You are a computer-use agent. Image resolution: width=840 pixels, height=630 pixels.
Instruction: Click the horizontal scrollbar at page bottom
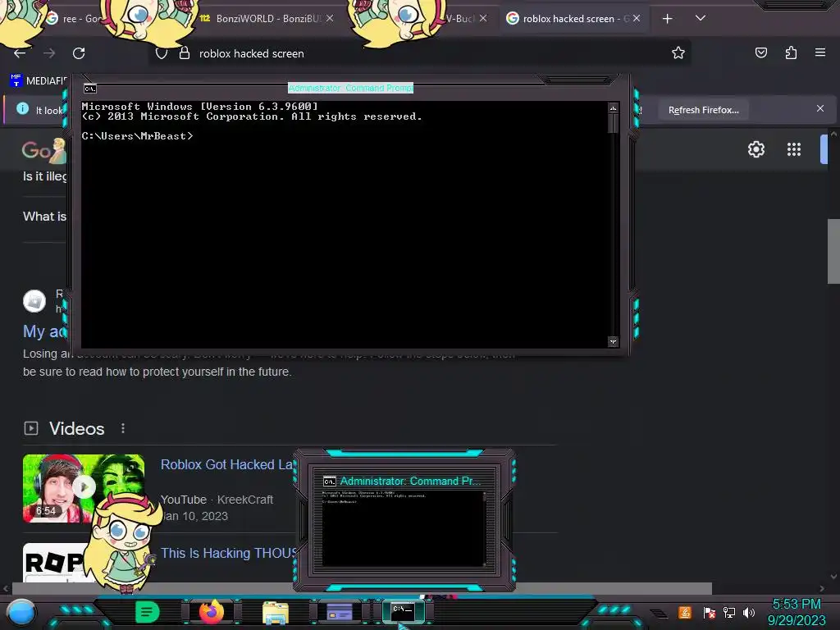pos(362,588)
